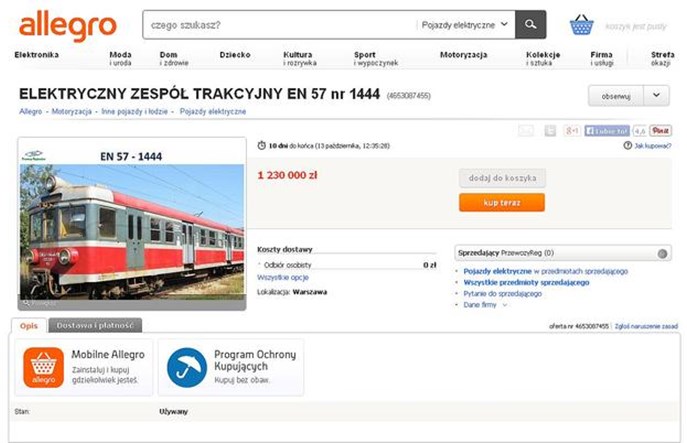Click the czego szukasz search field
Screen dimensions: 687x443
point(278,24)
